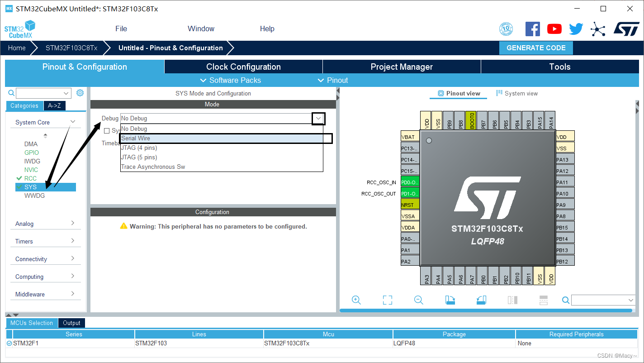The width and height of the screenshot is (644, 363).
Task: Select IWDG in System Core list
Action: (x=32, y=161)
